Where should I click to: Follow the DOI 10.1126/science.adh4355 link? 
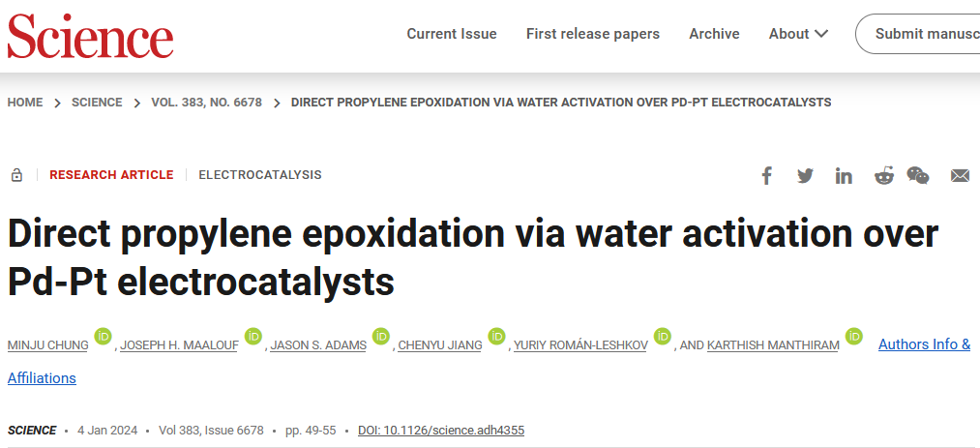[441, 431]
